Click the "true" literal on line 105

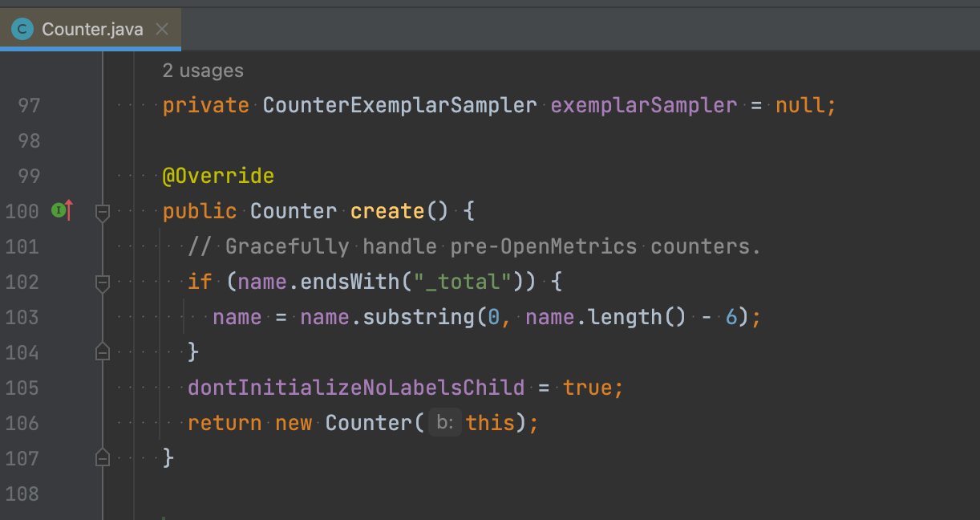pos(588,388)
